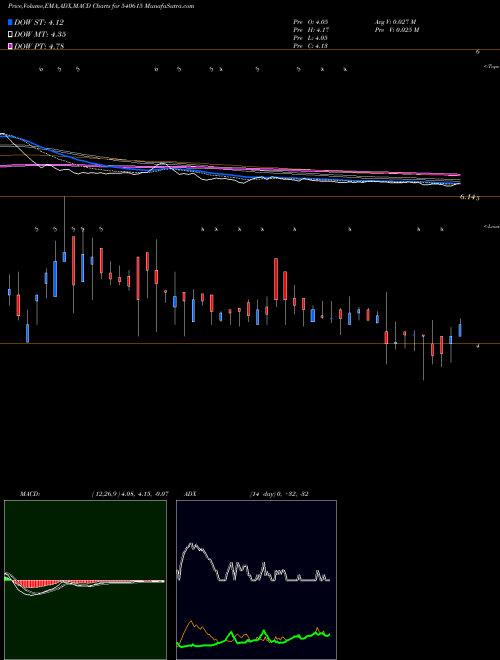Click the 'MACD:' panel heading
500x660 pixels.
tap(30, 494)
